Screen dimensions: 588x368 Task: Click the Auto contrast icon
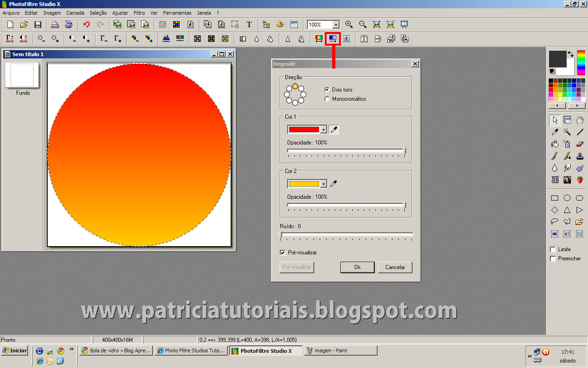(24, 39)
